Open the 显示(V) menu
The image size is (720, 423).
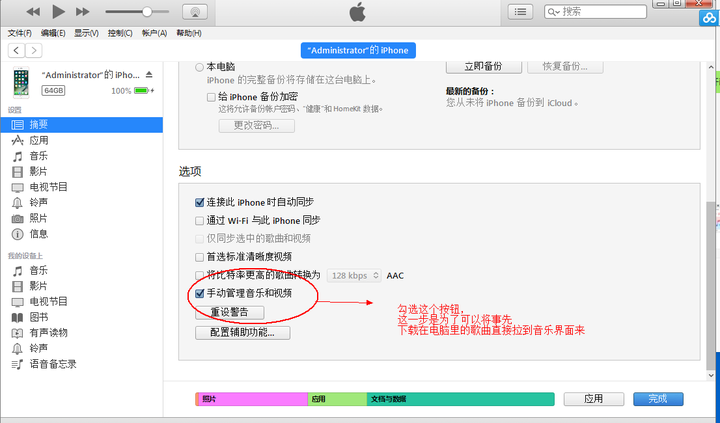(x=86, y=33)
